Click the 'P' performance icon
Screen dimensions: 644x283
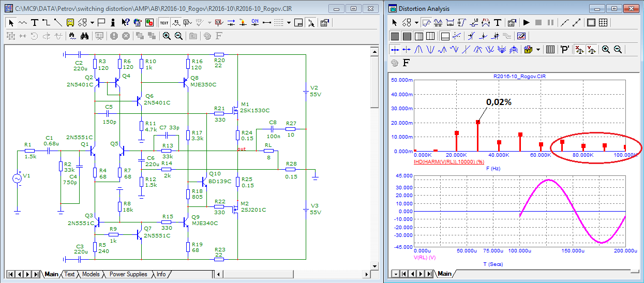coord(565,49)
